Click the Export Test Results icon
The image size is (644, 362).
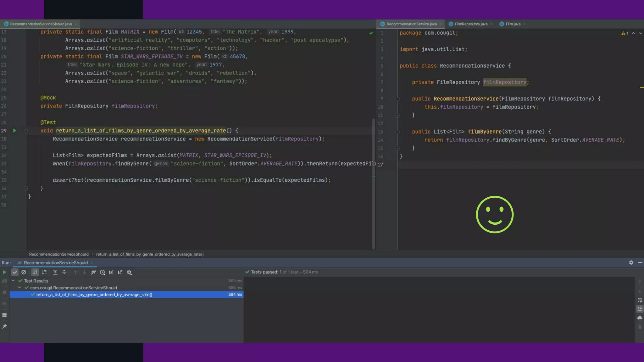tap(120, 272)
